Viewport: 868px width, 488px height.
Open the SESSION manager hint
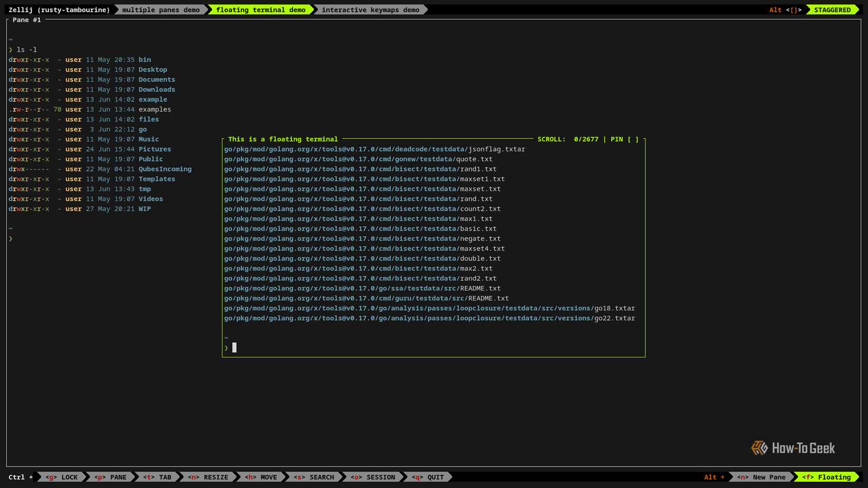point(371,477)
